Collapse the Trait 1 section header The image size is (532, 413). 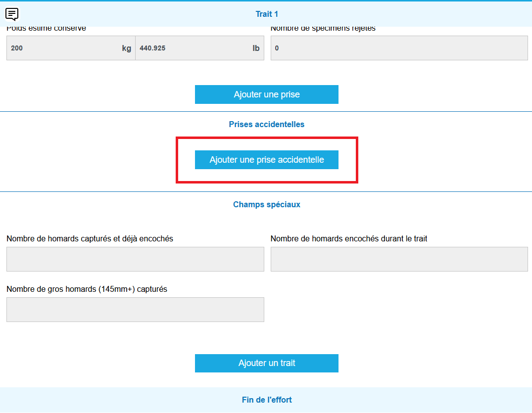click(x=267, y=14)
